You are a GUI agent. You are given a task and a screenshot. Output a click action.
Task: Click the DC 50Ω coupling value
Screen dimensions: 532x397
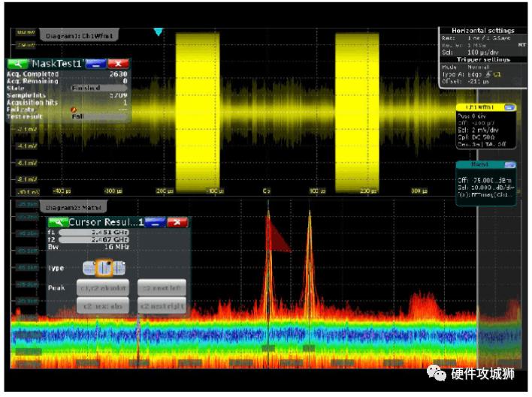[x=482, y=137]
